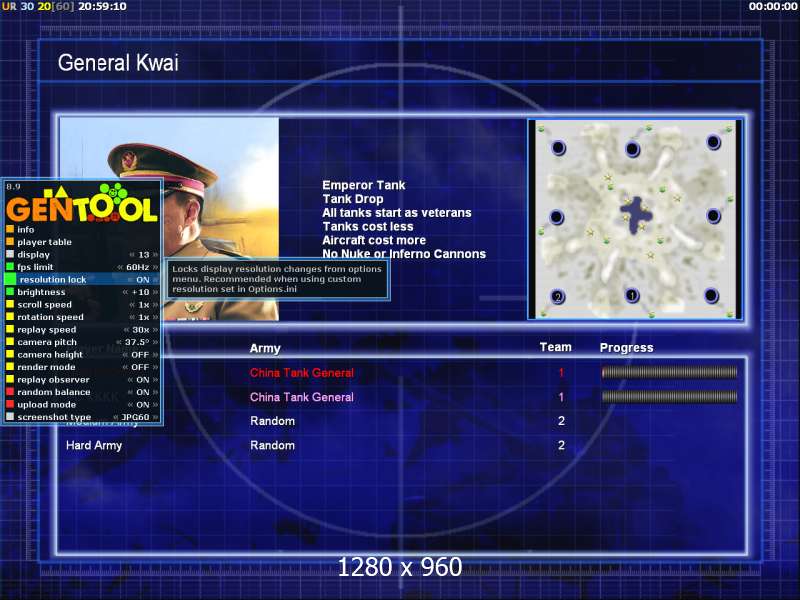This screenshot has height=600, width=800.
Task: Select the screenshot type menu entry
Action: (x=54, y=417)
